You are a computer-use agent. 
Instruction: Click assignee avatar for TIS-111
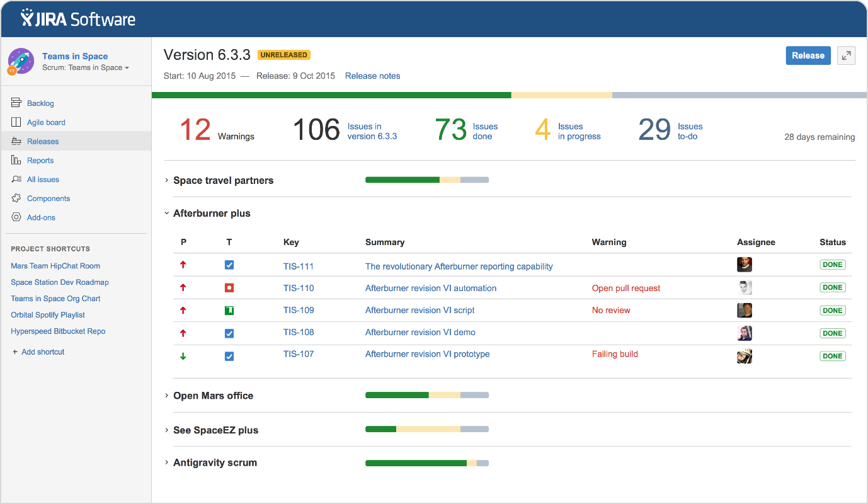[745, 265]
